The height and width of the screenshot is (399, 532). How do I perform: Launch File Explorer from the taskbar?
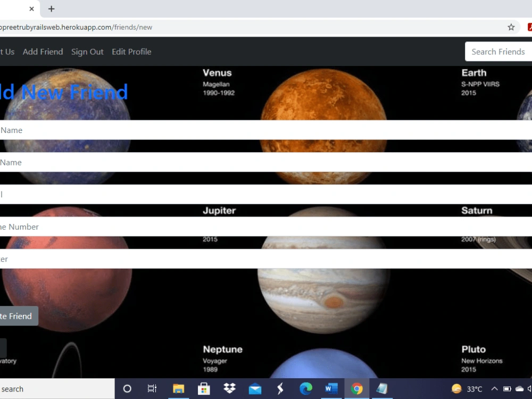(x=178, y=388)
